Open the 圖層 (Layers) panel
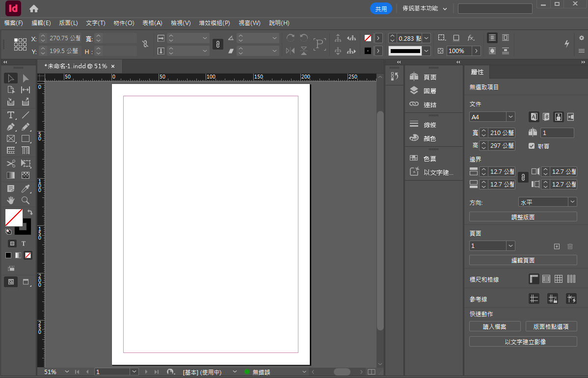The width and height of the screenshot is (588, 378). 423,91
